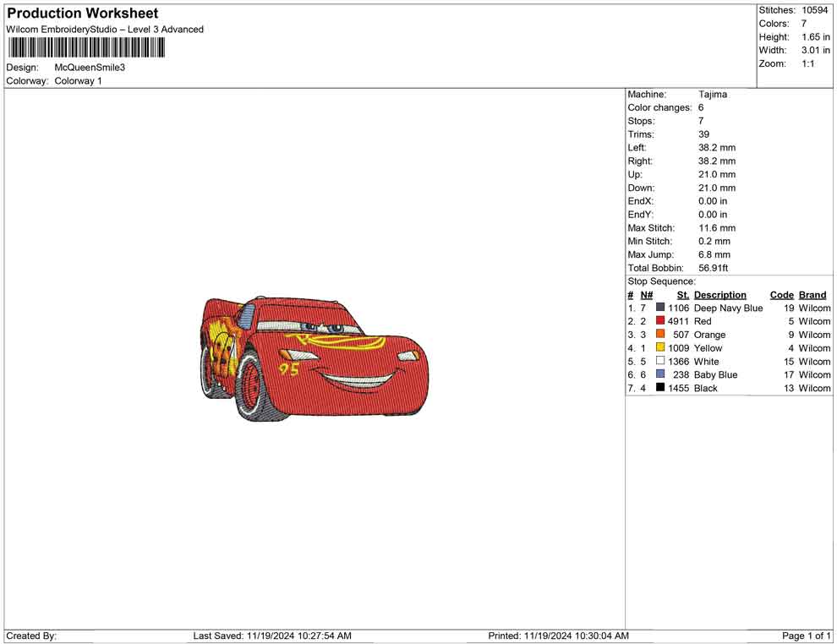The width and height of the screenshot is (837, 644).
Task: Select the White thread swatch
Action: coord(660,362)
